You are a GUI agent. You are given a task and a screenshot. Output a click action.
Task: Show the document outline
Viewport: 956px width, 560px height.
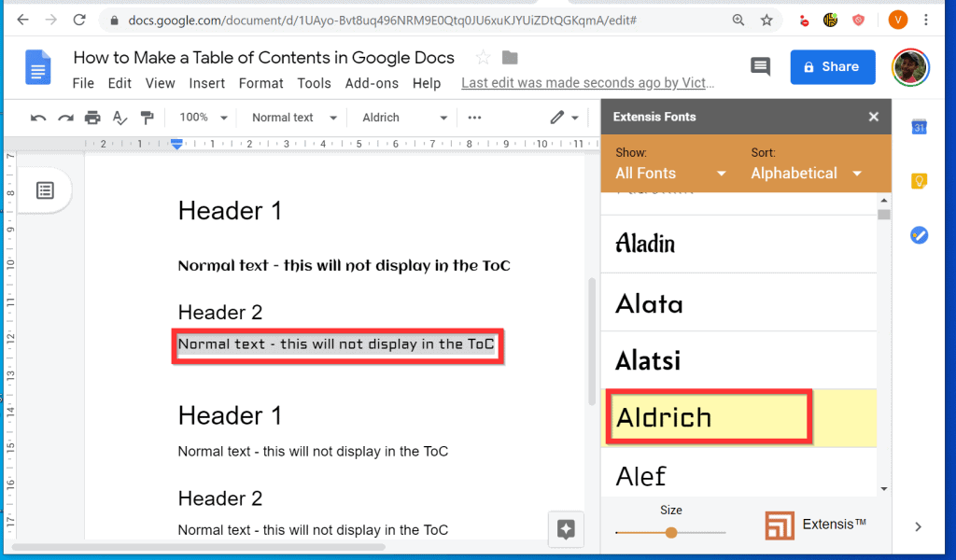pyautogui.click(x=45, y=189)
